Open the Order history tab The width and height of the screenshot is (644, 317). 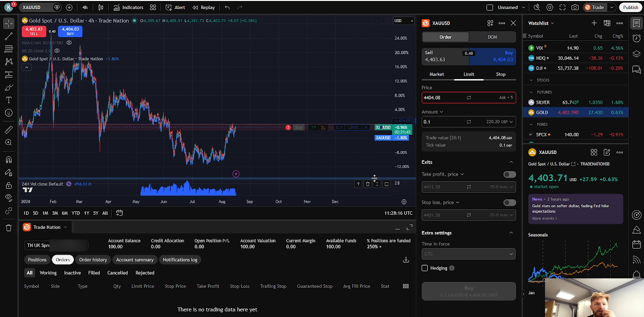pyautogui.click(x=93, y=260)
